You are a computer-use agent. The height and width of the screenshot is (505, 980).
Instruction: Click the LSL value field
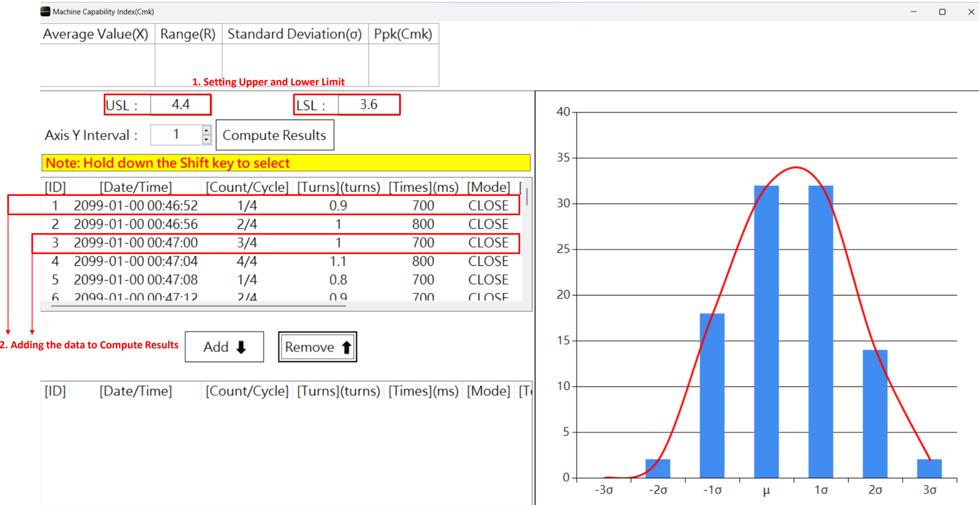coord(368,105)
